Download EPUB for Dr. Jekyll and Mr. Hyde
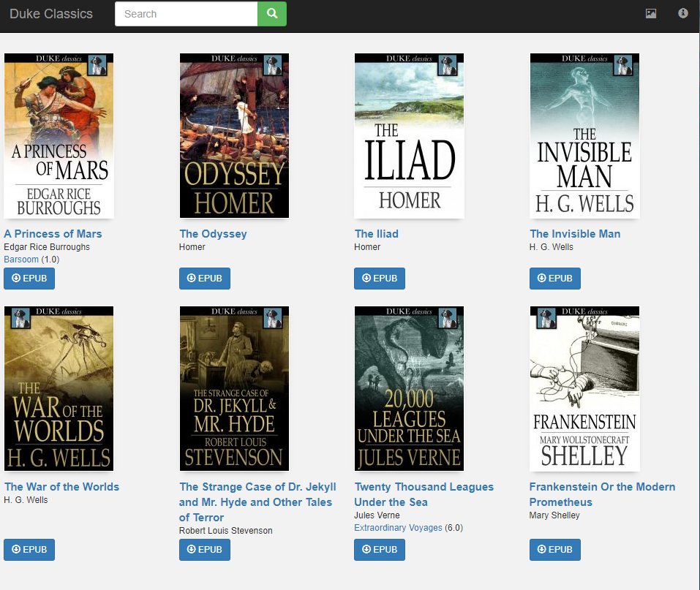The width and height of the screenshot is (700, 590). [x=205, y=549]
